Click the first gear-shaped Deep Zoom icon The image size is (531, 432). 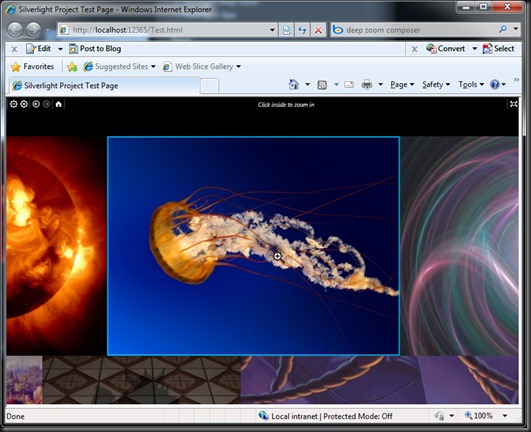click(13, 104)
